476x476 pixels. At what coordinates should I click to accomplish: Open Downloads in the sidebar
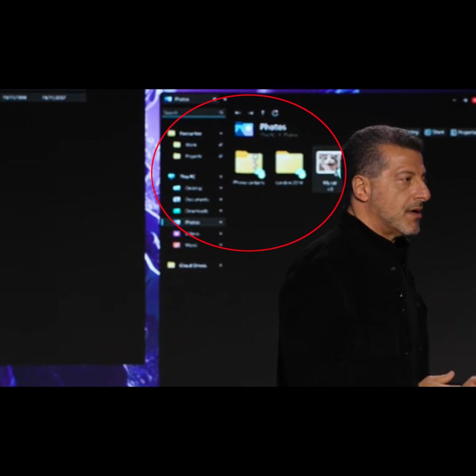[x=197, y=211]
